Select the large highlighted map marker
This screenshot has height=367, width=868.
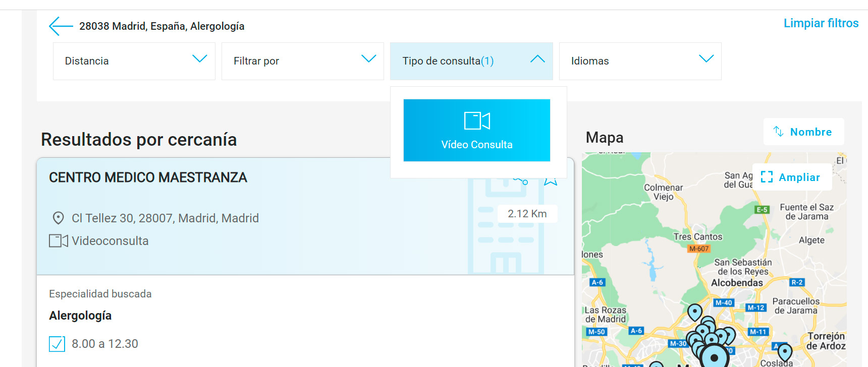pos(714,357)
